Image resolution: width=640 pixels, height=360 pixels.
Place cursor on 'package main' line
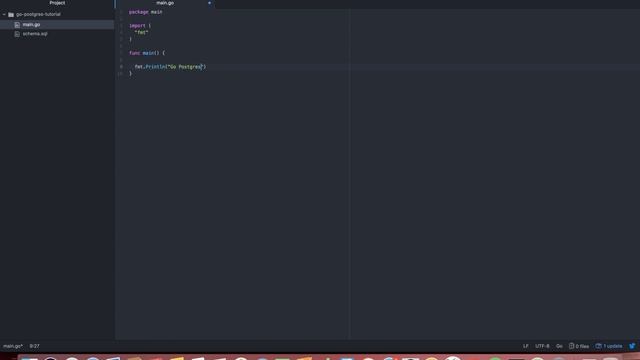point(146,12)
